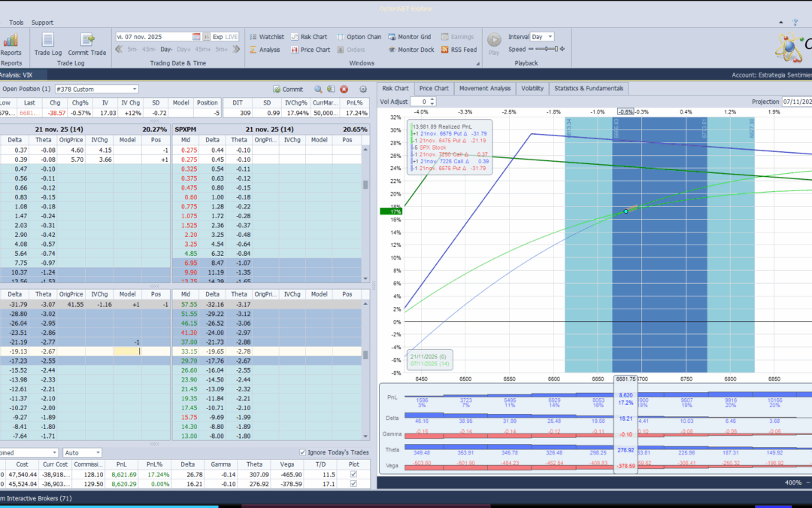Open the Monitor Dock window
The height and width of the screenshot is (508, 812).
(411, 50)
